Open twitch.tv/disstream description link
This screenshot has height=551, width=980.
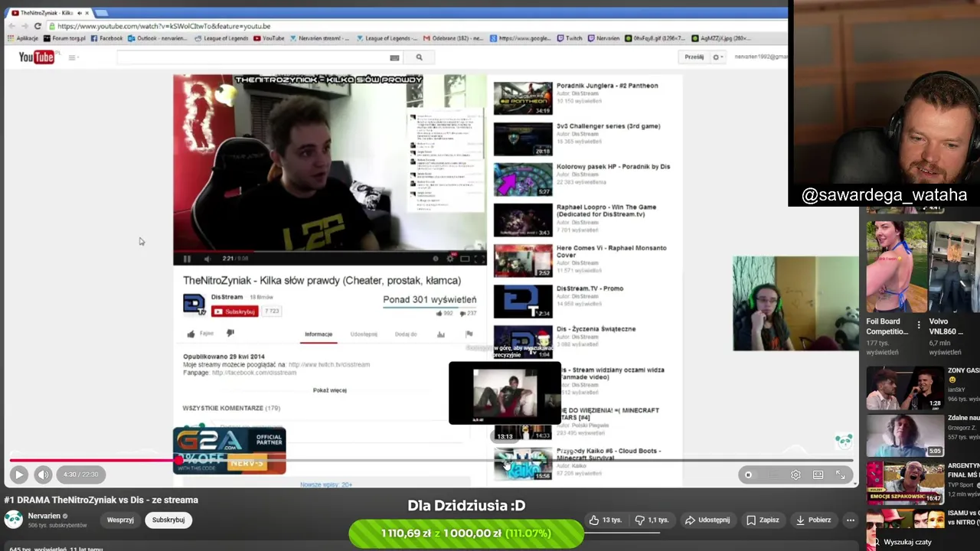[329, 365]
